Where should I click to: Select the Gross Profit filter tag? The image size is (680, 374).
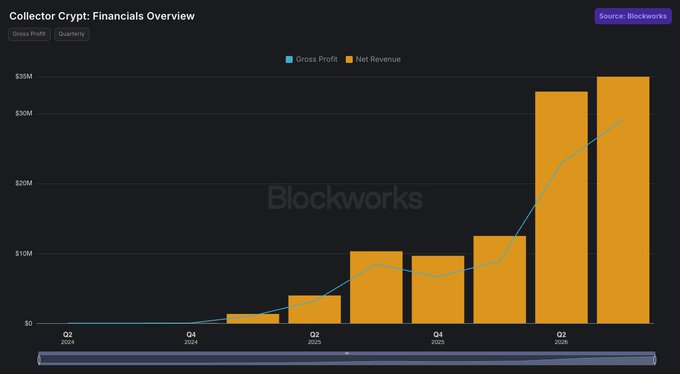tap(29, 34)
